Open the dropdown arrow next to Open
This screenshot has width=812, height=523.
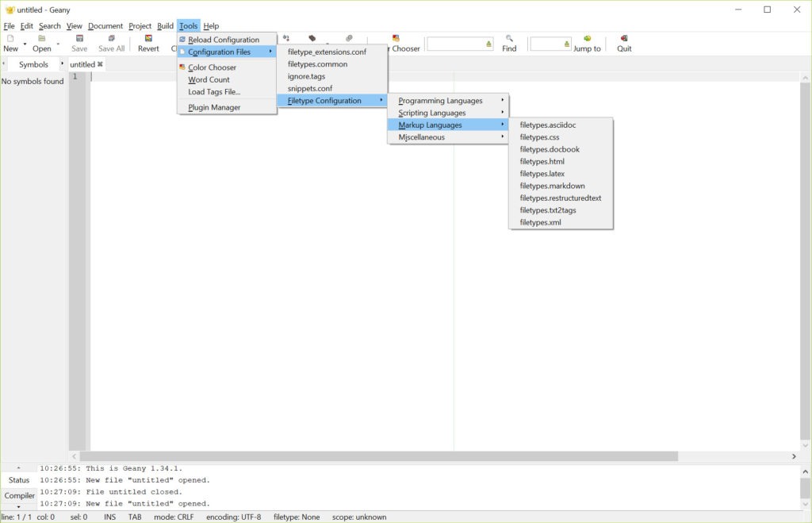58,44
